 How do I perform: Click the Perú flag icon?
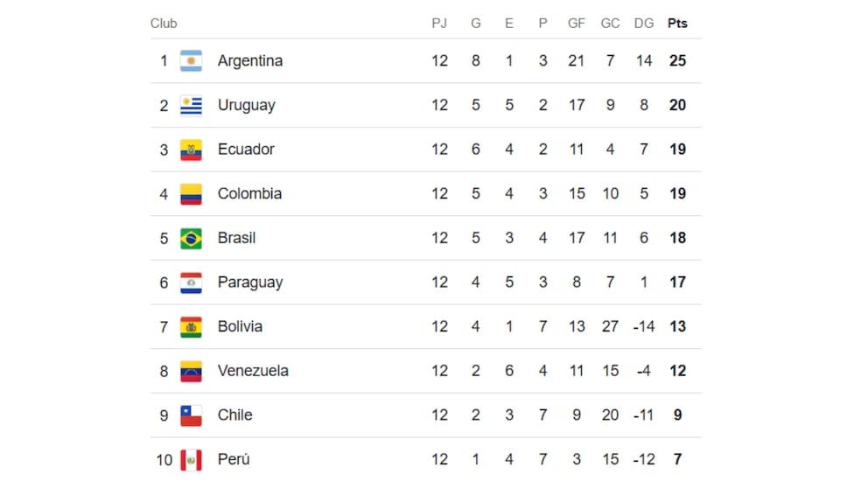pyautogui.click(x=191, y=459)
